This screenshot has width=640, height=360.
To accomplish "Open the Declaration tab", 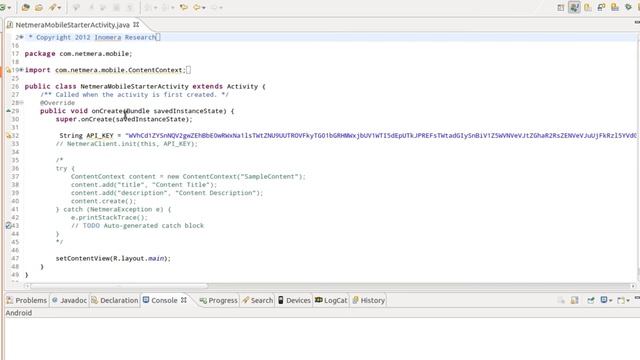I will (x=115, y=300).
